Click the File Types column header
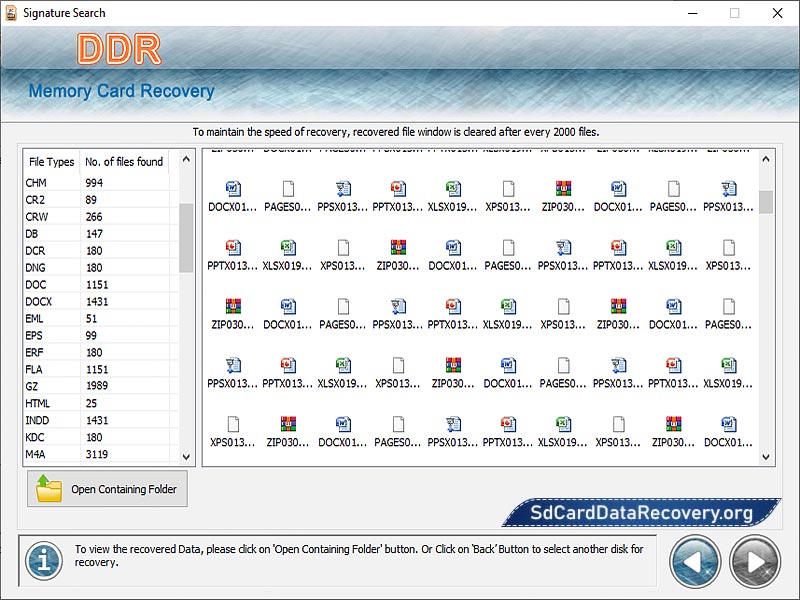The width and height of the screenshot is (800, 600). pos(50,162)
